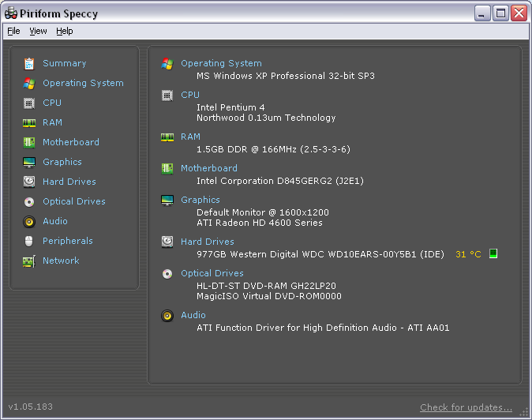532x420 pixels.
Task: Click the Default Monitor @ 1600x1200 text
Action: pos(263,212)
